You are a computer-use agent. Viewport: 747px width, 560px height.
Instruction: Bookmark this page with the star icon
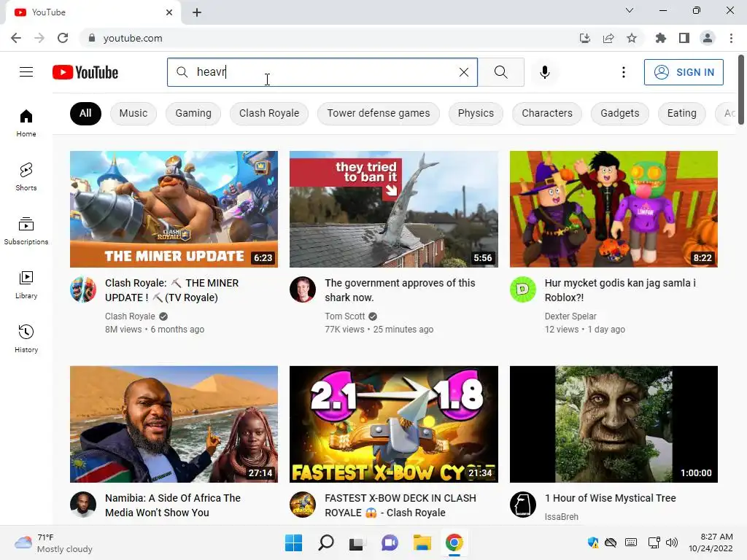(632, 38)
